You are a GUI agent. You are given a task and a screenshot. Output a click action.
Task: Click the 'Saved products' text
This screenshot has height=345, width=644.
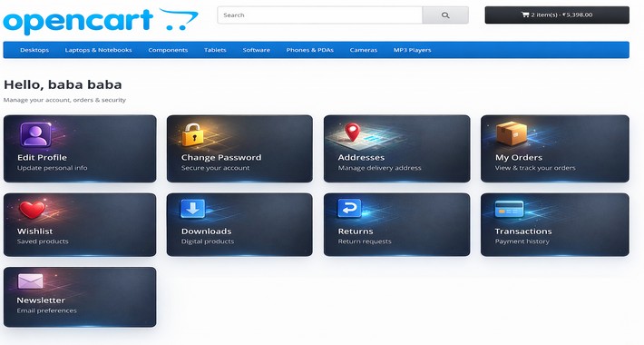[43, 241]
